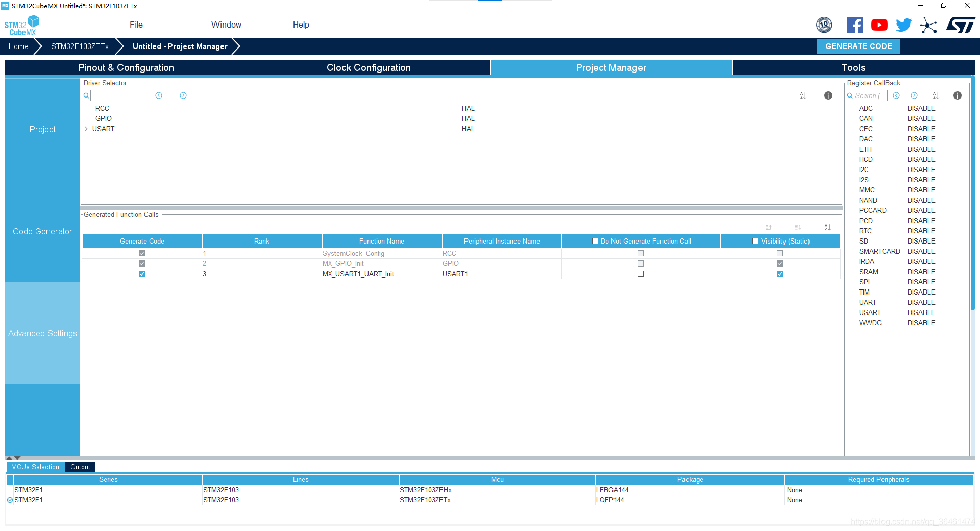The width and height of the screenshot is (980, 531).
Task: Change UART callback DISABLE value
Action: pyautogui.click(x=921, y=302)
